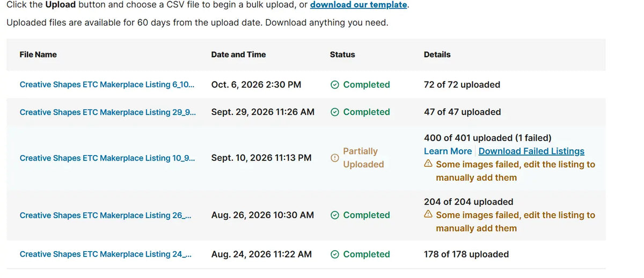
Task: Click the date Sept. 29, 2026 11:26 AM
Action: click(263, 112)
